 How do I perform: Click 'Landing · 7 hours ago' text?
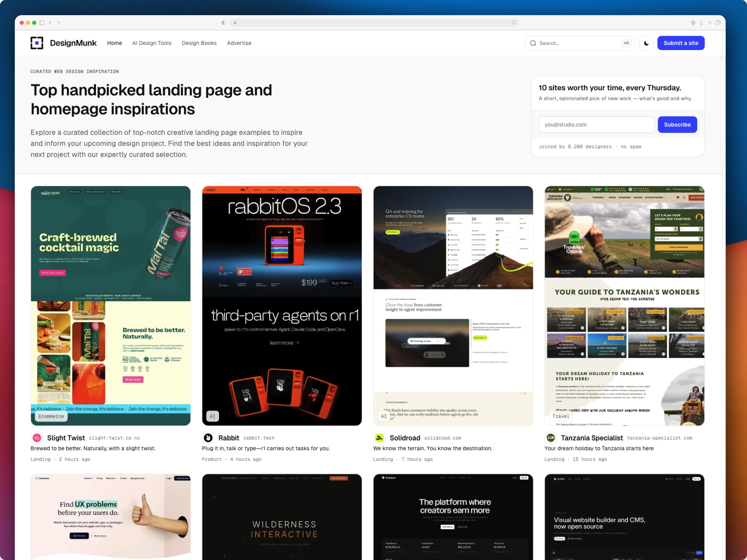point(403,459)
